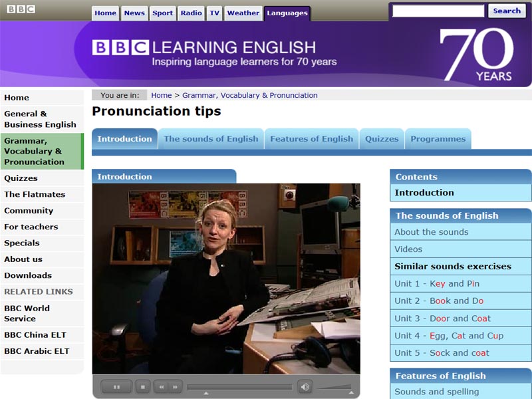Select the Languages tab

[x=287, y=13]
